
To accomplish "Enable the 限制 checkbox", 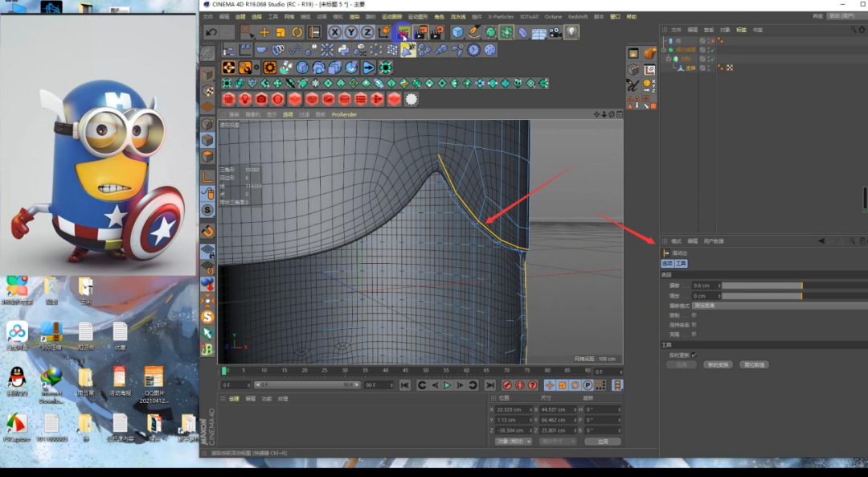I will coord(694,315).
